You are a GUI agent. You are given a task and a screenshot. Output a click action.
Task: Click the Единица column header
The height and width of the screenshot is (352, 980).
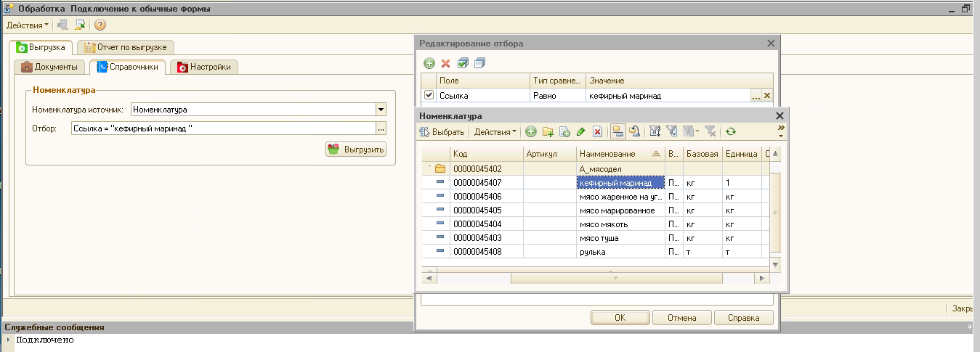click(x=742, y=154)
